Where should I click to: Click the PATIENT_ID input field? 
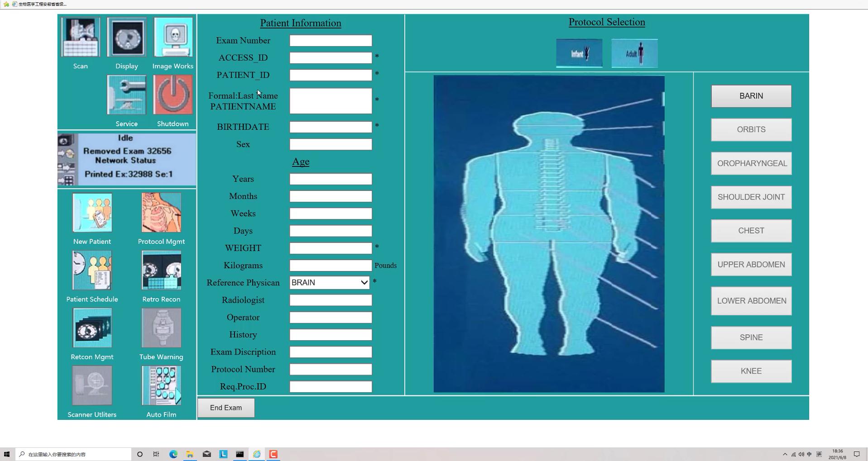pyautogui.click(x=331, y=75)
